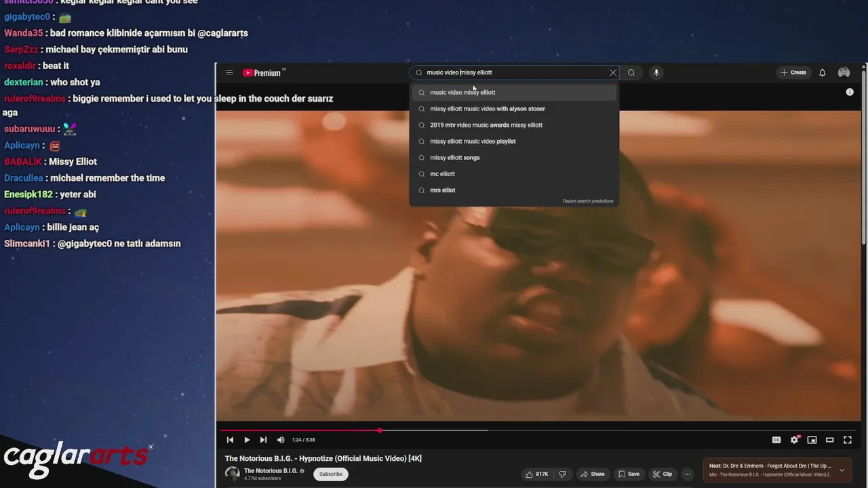Image resolution: width=868 pixels, height=488 pixels.
Task: Subscribe to The Notorious B.I.G.
Action: point(331,474)
